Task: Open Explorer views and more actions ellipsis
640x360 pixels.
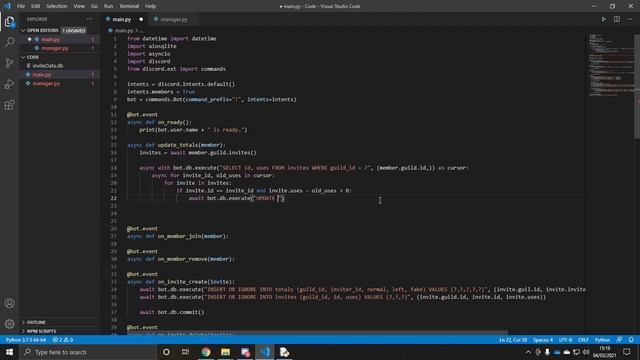Action: point(89,19)
